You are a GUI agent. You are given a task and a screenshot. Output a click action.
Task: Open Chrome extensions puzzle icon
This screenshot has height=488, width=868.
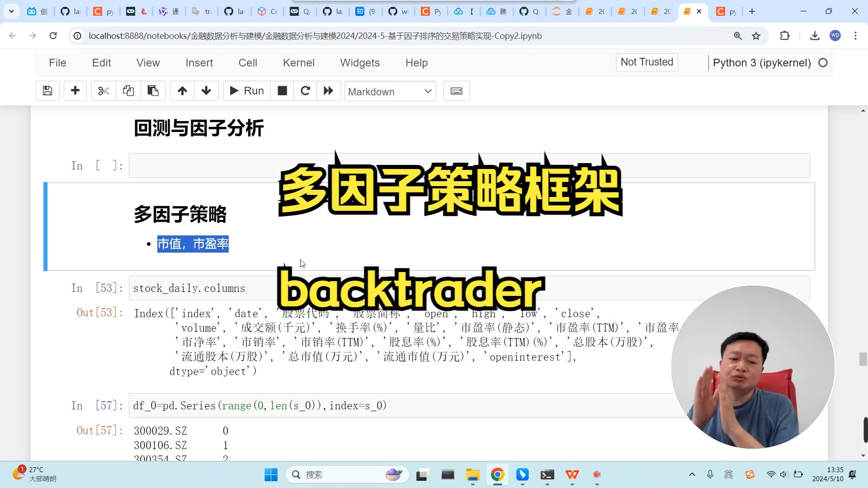tap(785, 36)
